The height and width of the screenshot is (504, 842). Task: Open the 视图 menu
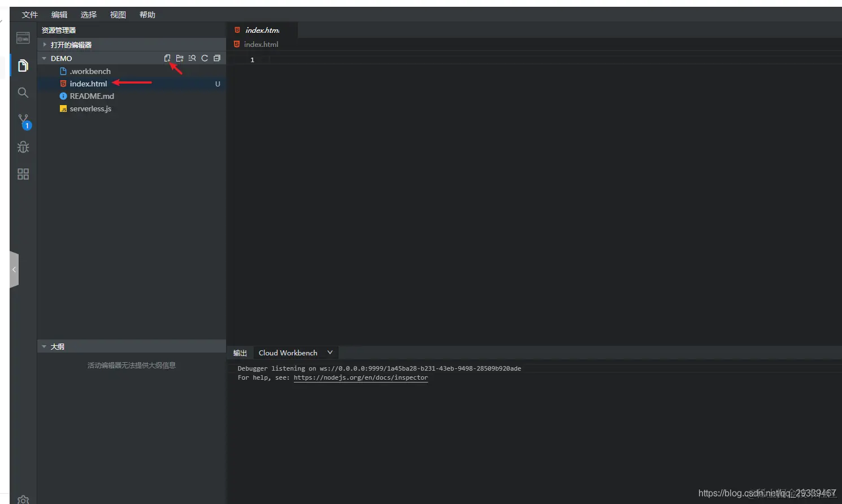pyautogui.click(x=118, y=15)
